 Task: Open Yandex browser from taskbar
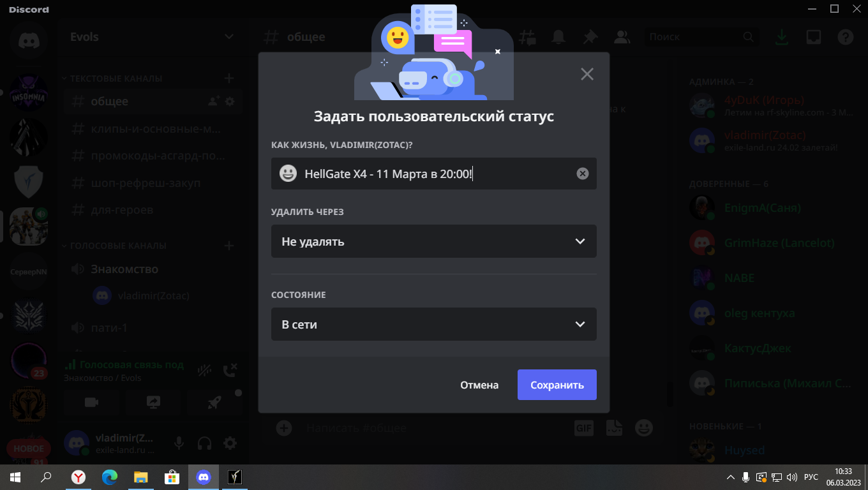click(x=78, y=477)
